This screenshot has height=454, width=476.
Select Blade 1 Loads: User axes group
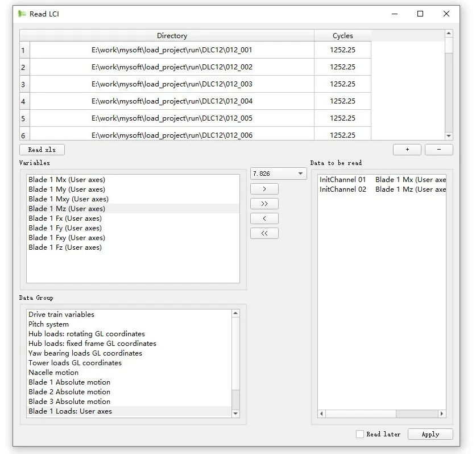[129, 411]
